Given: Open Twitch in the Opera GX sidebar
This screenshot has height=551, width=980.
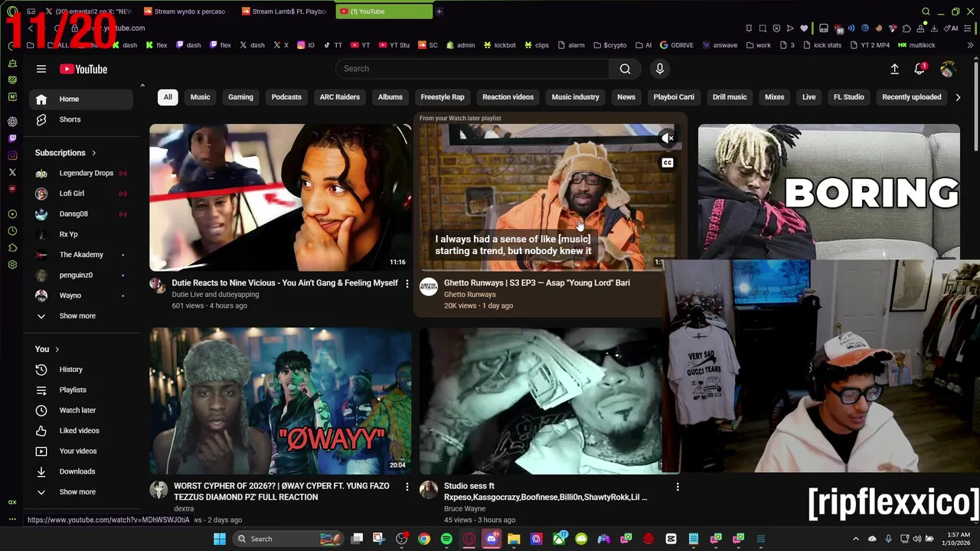Looking at the screenshot, I should (x=12, y=139).
